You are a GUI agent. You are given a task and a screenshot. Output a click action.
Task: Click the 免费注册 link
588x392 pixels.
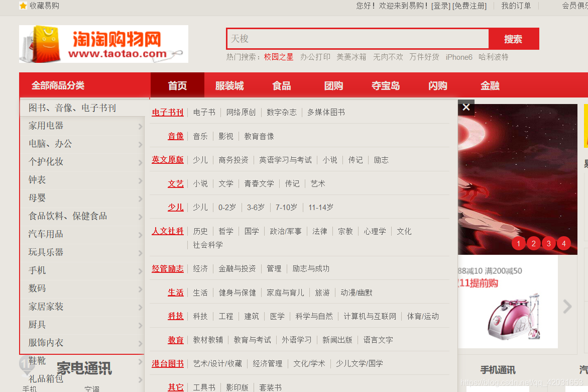[469, 6]
